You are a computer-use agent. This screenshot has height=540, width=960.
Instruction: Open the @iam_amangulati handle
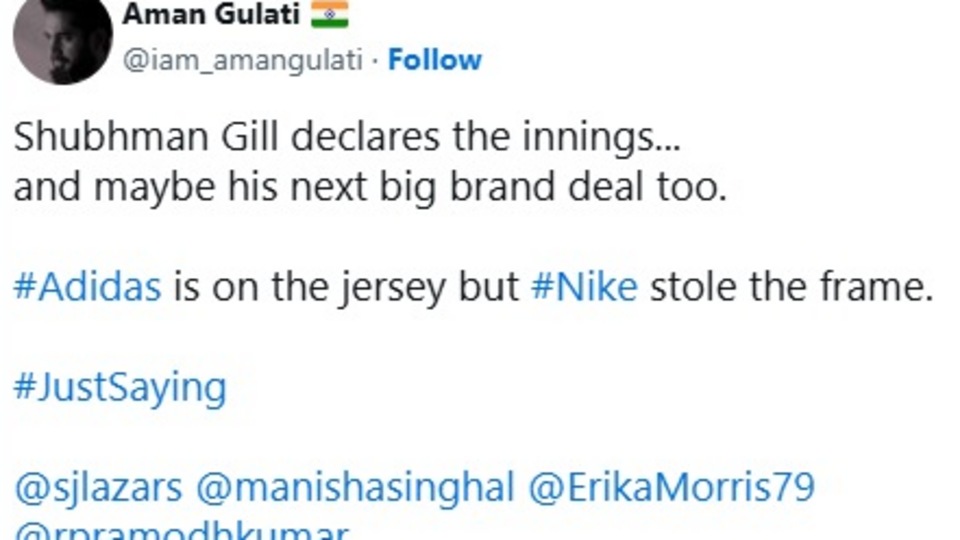(241, 60)
